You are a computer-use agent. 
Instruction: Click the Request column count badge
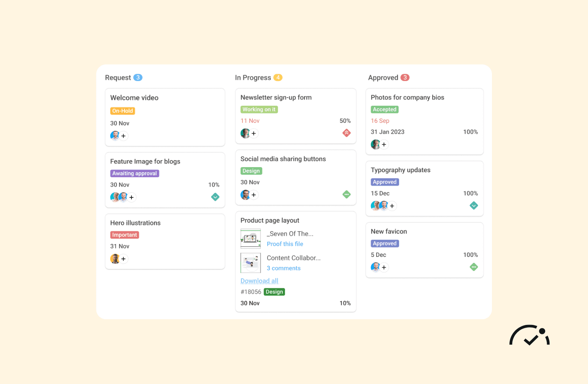(138, 77)
